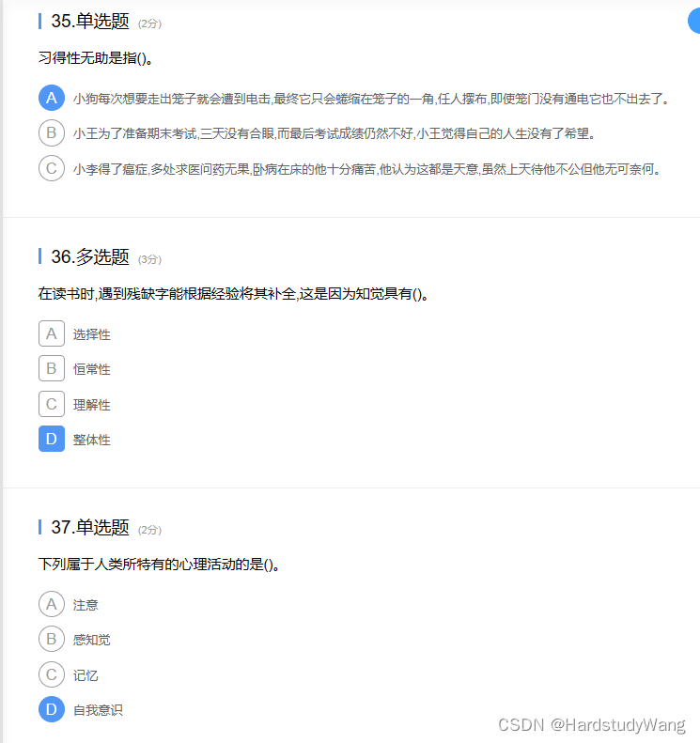Click the 36.多选题 question heading
This screenshot has height=743, width=700.
pyautogui.click(x=90, y=256)
